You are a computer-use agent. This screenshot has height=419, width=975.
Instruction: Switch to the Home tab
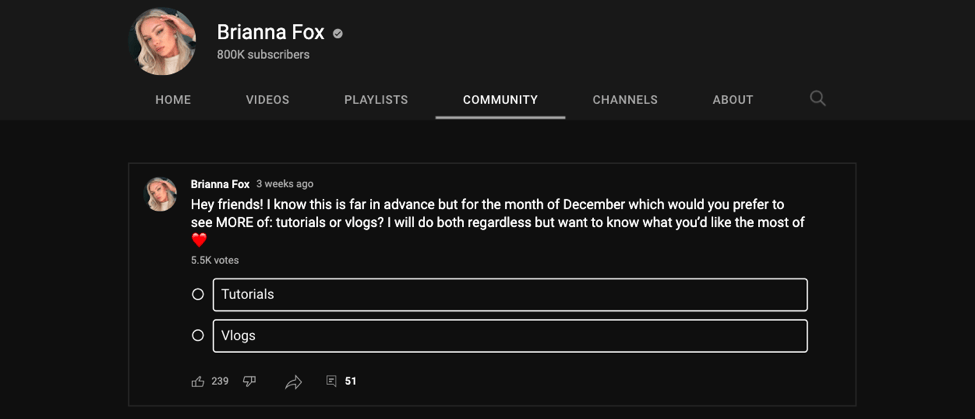pos(173,100)
